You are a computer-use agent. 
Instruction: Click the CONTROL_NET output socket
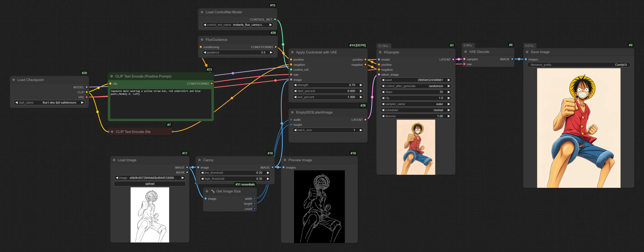click(x=275, y=19)
